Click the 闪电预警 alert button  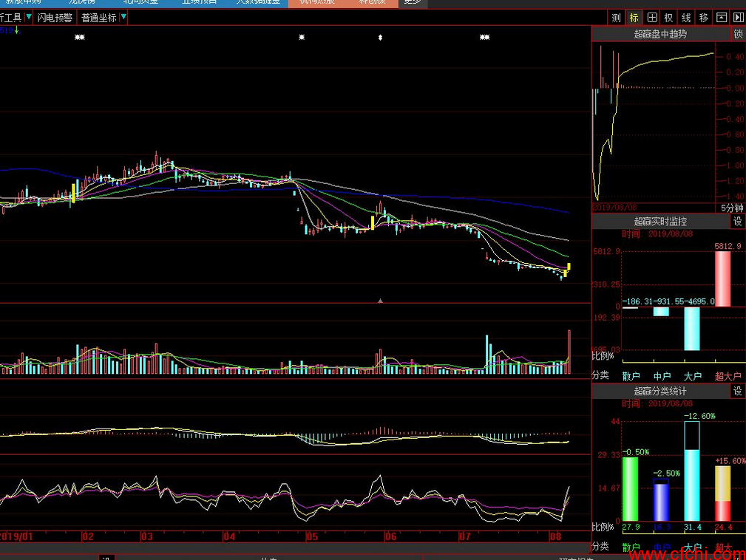click(55, 18)
